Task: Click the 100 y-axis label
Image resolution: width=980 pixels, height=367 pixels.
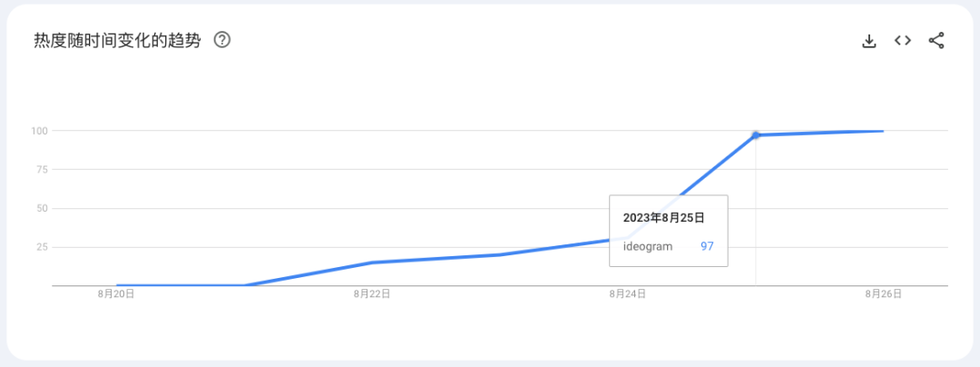Action: pos(38,131)
